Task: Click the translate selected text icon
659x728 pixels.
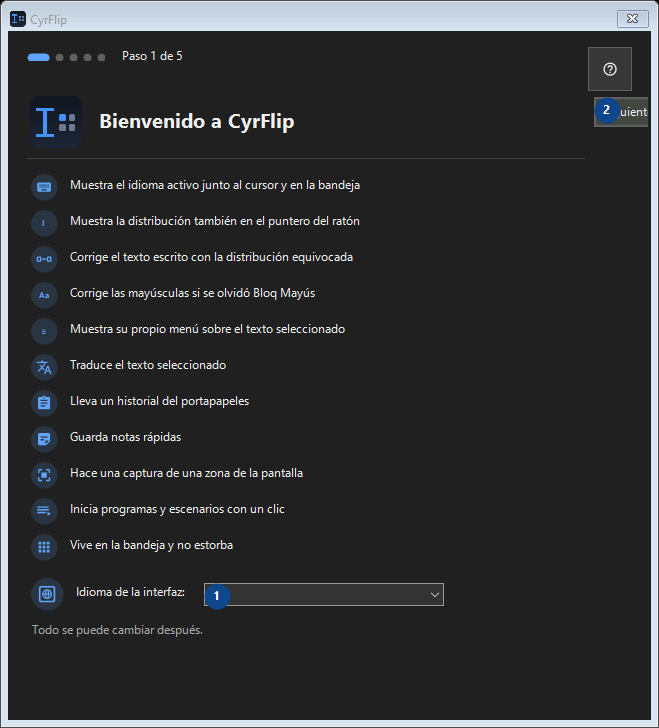Action: 44,367
